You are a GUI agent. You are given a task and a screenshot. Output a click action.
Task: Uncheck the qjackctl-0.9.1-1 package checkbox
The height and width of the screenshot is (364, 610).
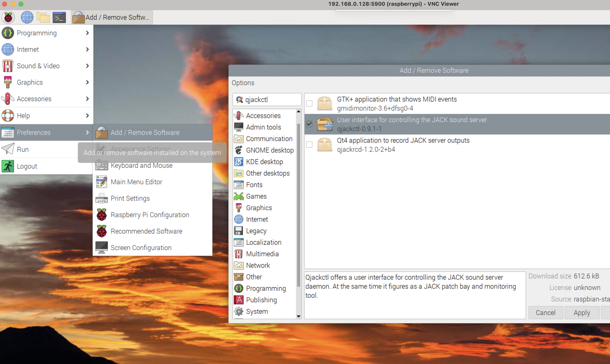pos(309,124)
